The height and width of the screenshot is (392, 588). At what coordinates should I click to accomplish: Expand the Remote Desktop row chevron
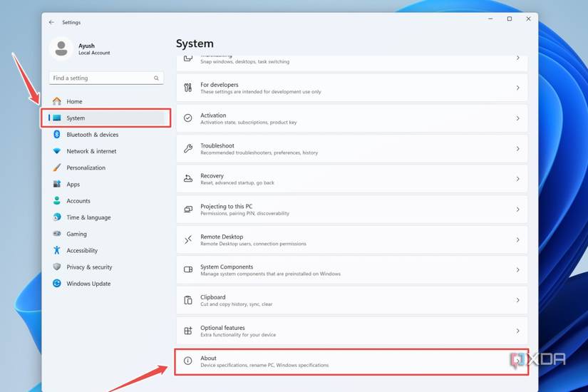[517, 239]
